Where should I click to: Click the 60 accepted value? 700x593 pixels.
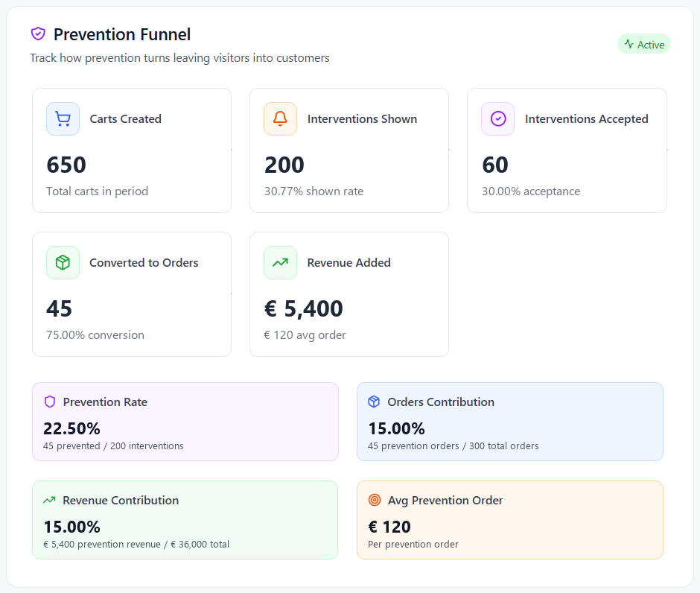coord(494,165)
